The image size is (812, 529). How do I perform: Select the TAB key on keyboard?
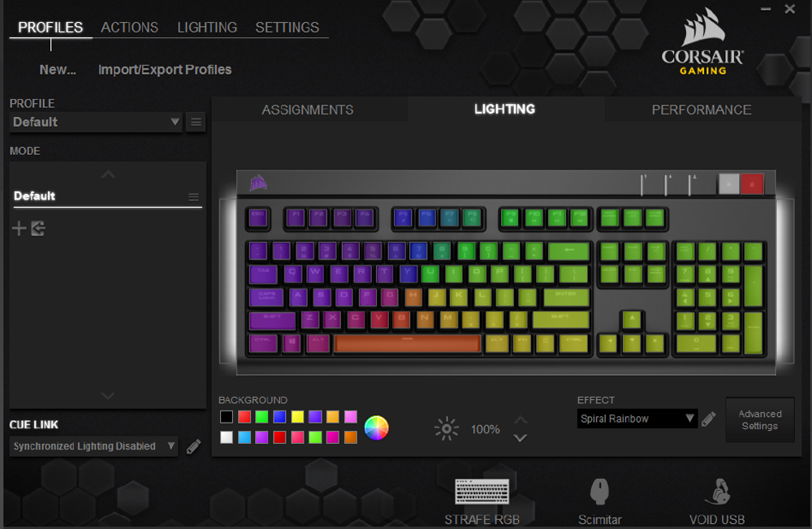click(x=263, y=273)
